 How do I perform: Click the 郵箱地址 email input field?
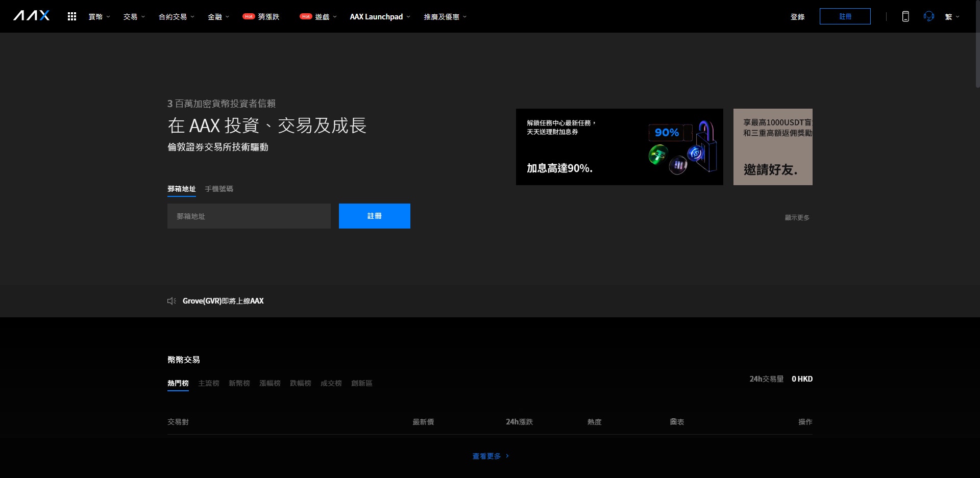click(x=249, y=216)
